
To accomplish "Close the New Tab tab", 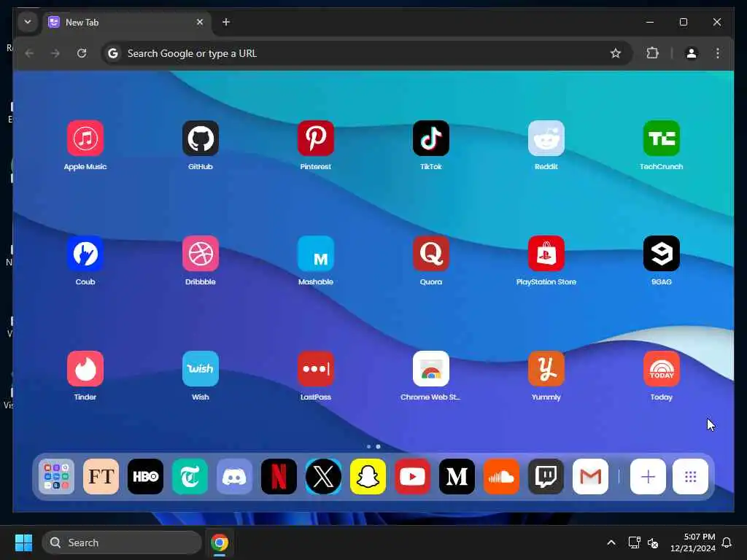I will [x=200, y=22].
